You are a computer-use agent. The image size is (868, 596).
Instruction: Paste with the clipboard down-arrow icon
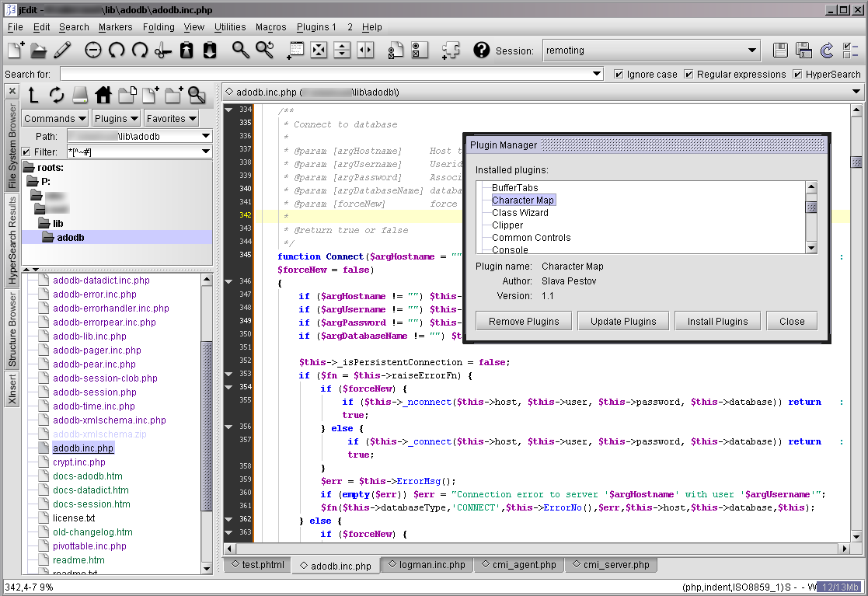[x=210, y=51]
